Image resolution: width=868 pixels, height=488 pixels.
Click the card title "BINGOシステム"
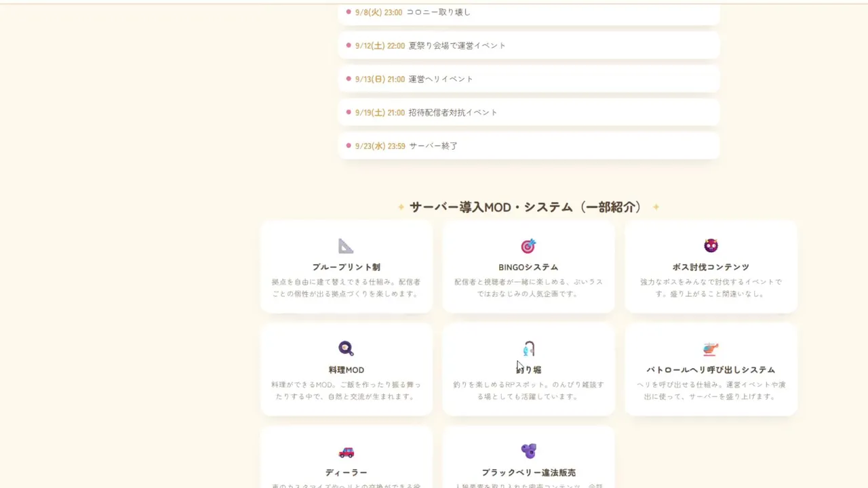pyautogui.click(x=528, y=267)
